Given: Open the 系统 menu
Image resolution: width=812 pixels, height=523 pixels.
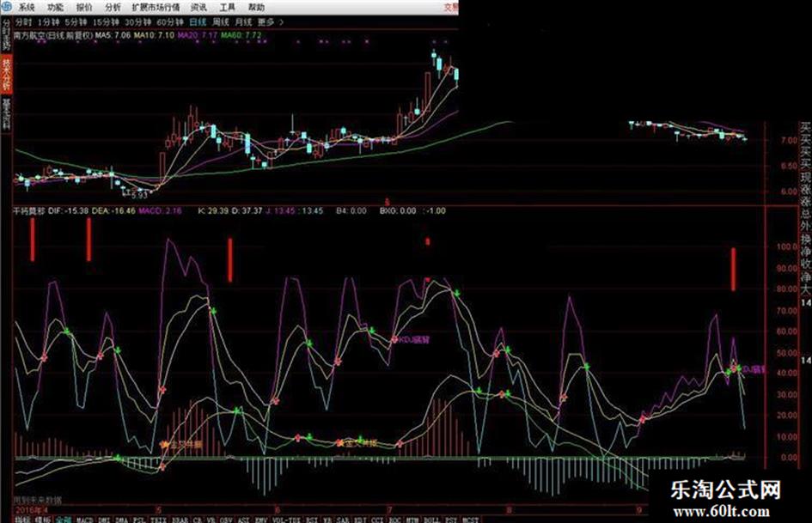Looking at the screenshot, I should (x=26, y=7).
